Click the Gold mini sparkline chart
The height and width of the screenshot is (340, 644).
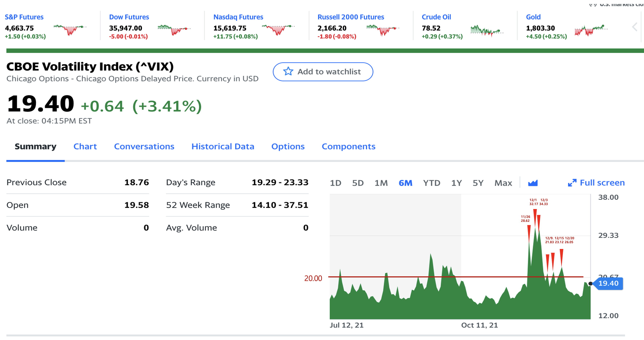[x=591, y=30]
